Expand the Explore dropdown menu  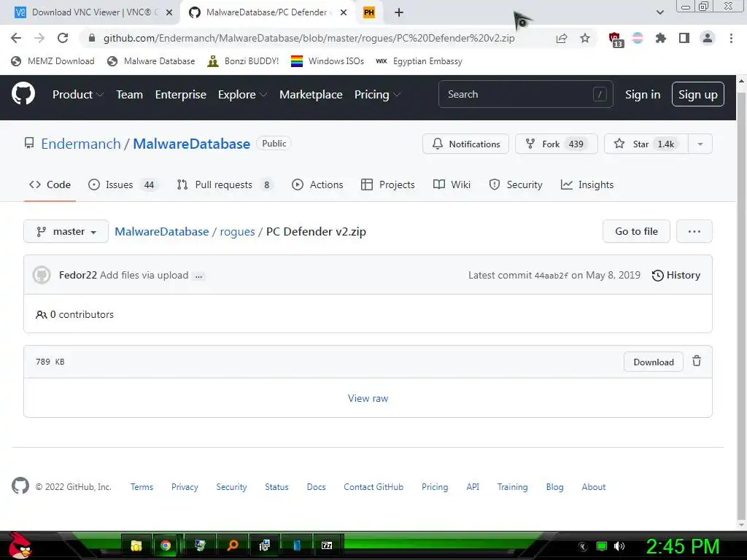coord(242,94)
